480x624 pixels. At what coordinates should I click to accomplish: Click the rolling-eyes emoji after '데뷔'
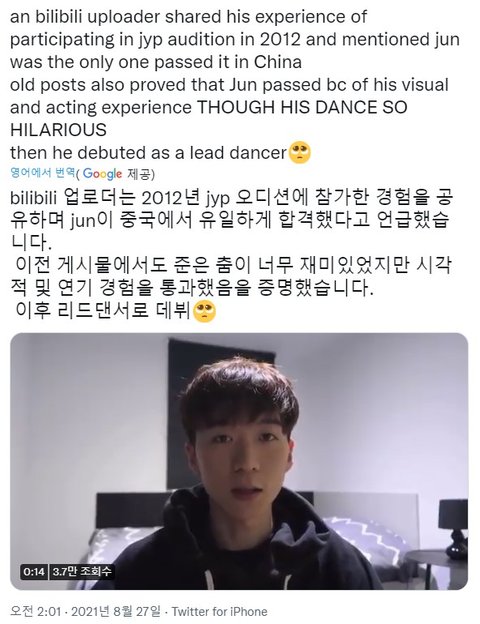(x=204, y=311)
